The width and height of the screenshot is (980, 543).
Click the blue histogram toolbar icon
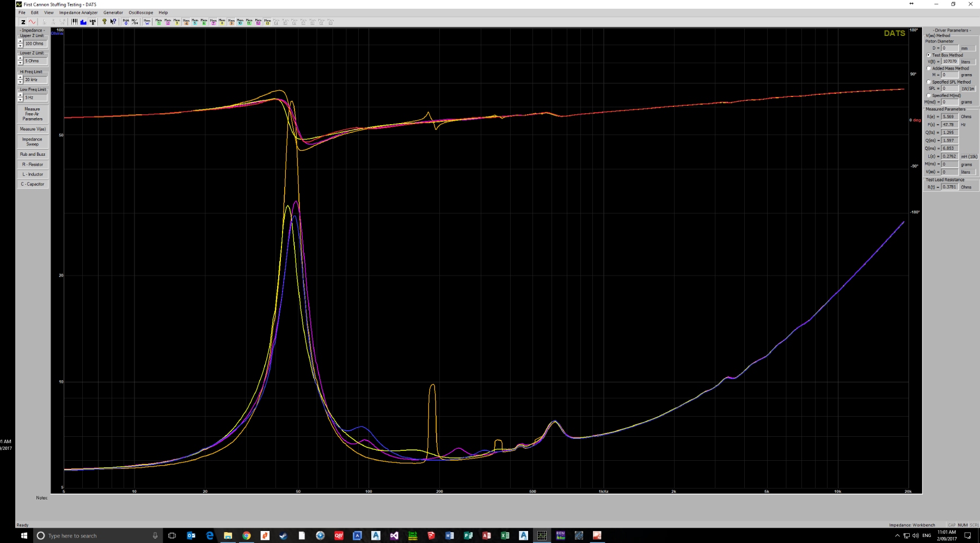83,22
